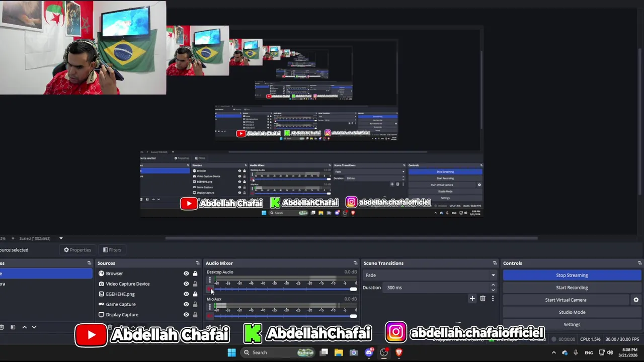Open File Explorer from taskbar

[339, 352]
